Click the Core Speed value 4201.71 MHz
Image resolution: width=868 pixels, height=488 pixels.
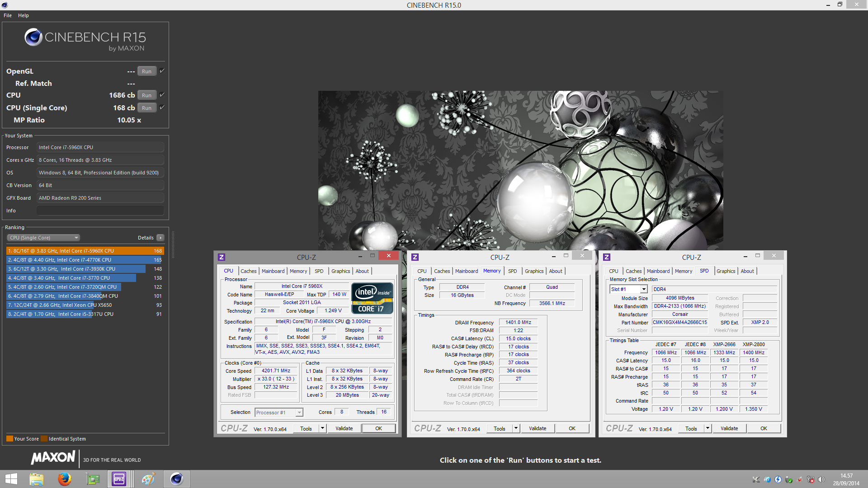276,371
